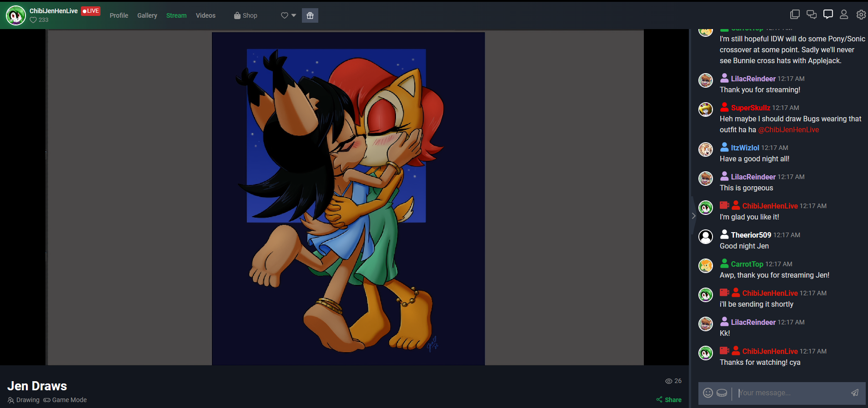Click red user icon next to SuperSkullz

tap(724, 107)
